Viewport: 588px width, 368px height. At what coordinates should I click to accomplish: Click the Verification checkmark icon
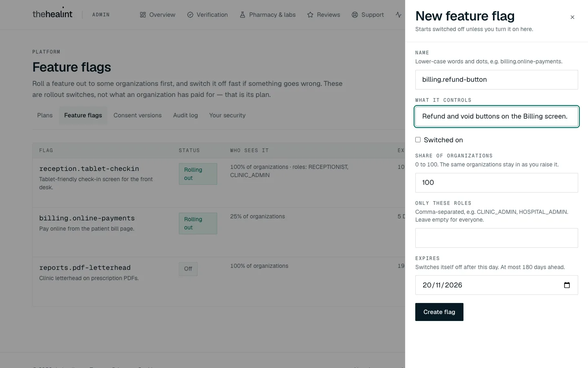[x=190, y=15]
